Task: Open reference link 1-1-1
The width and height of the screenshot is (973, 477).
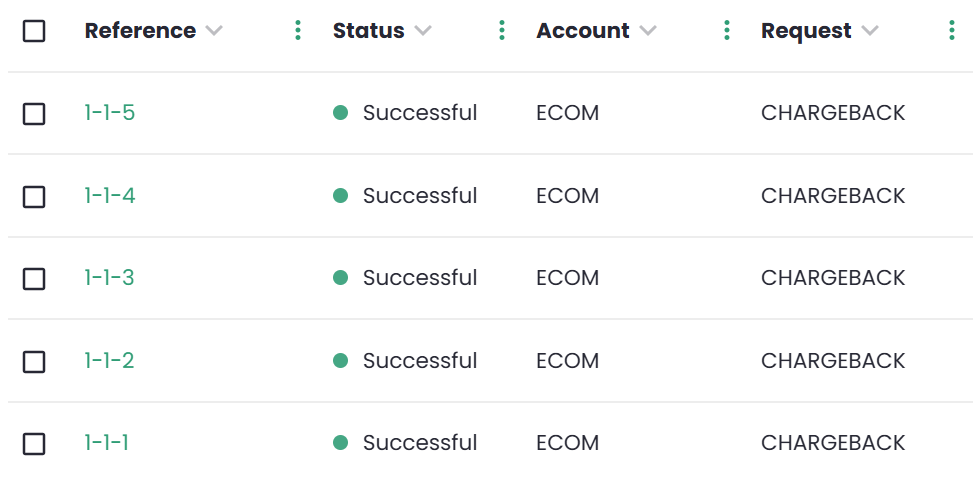Action: pyautogui.click(x=106, y=443)
